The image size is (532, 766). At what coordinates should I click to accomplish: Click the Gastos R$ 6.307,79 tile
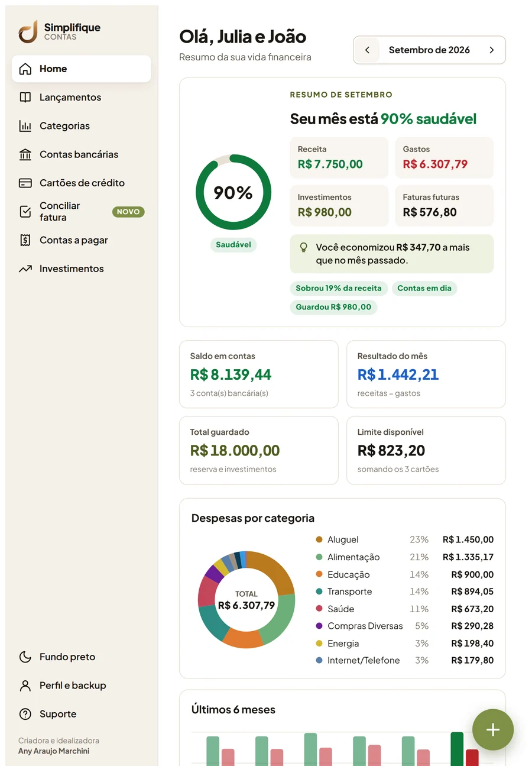pyautogui.click(x=444, y=158)
